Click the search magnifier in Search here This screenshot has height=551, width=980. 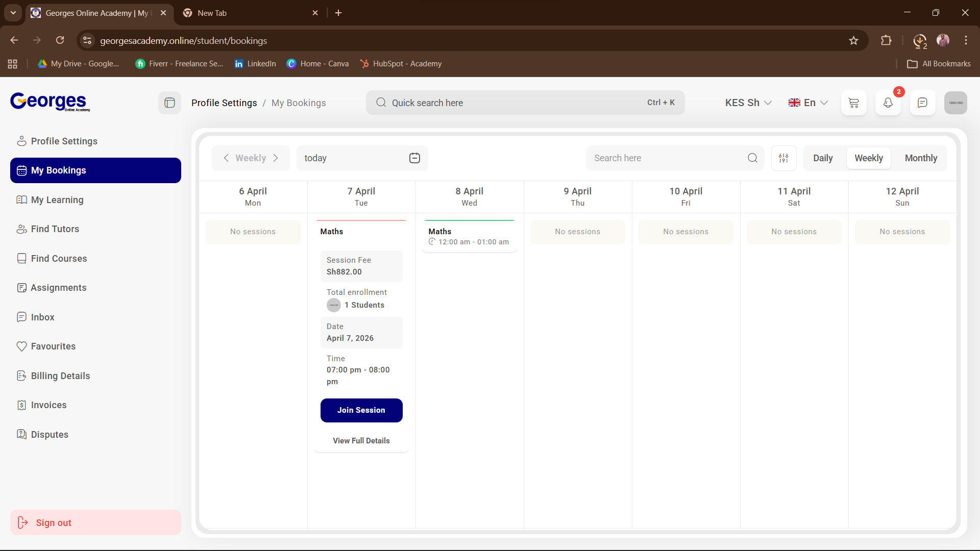click(x=752, y=158)
